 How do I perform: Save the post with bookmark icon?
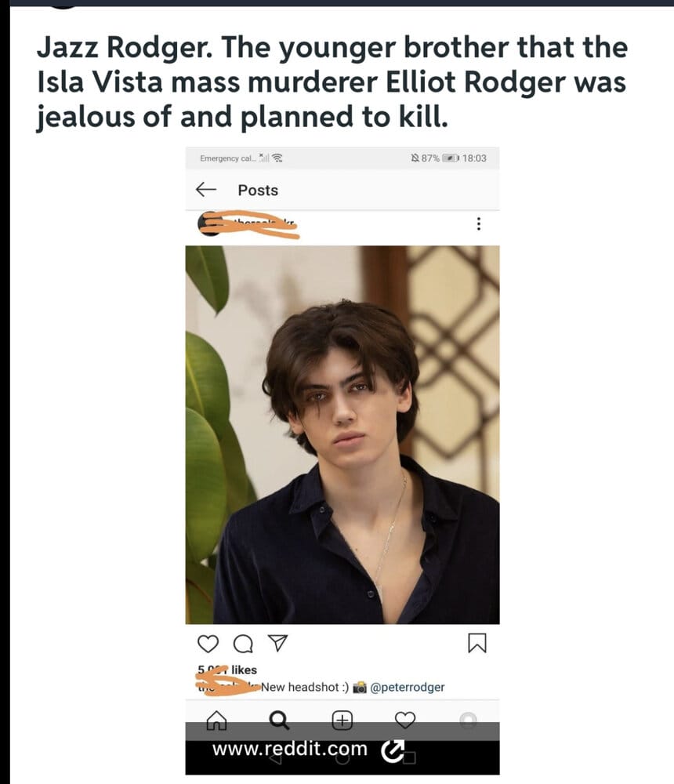pos(477,643)
